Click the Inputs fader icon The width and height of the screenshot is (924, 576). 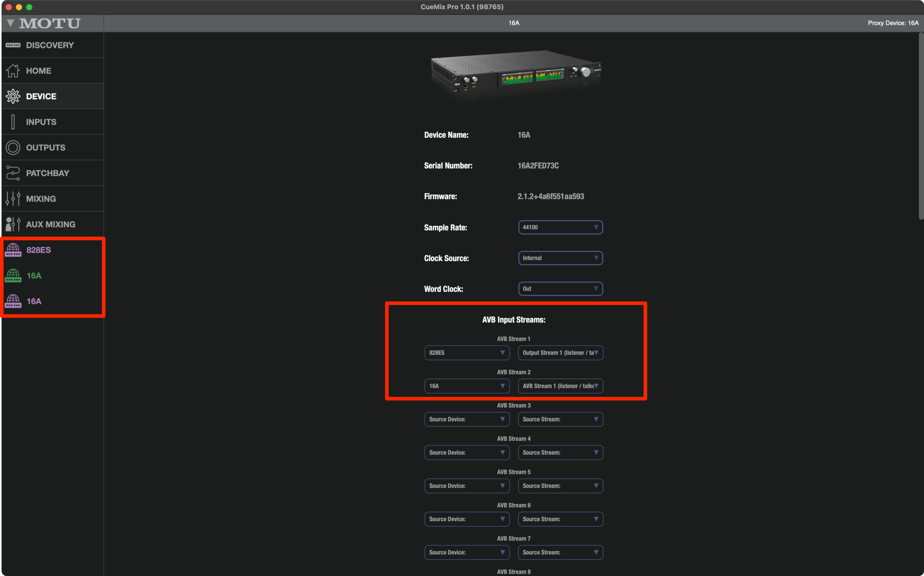pyautogui.click(x=13, y=122)
